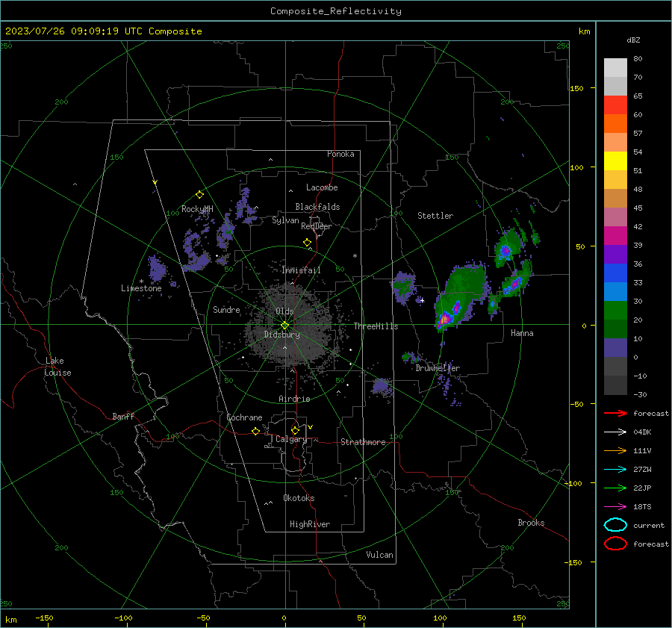Select the HighRiver label

(x=309, y=524)
